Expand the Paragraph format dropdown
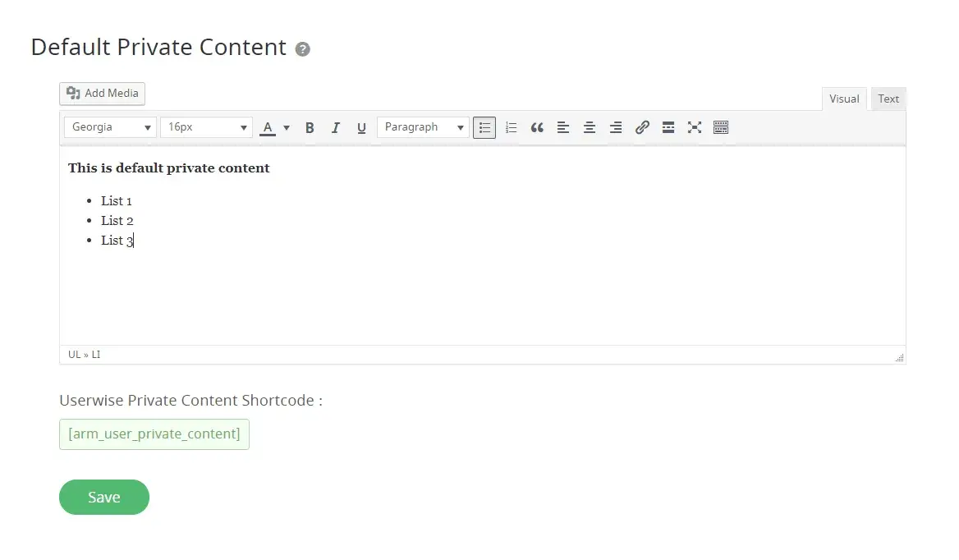The height and width of the screenshot is (560, 959). (x=423, y=127)
